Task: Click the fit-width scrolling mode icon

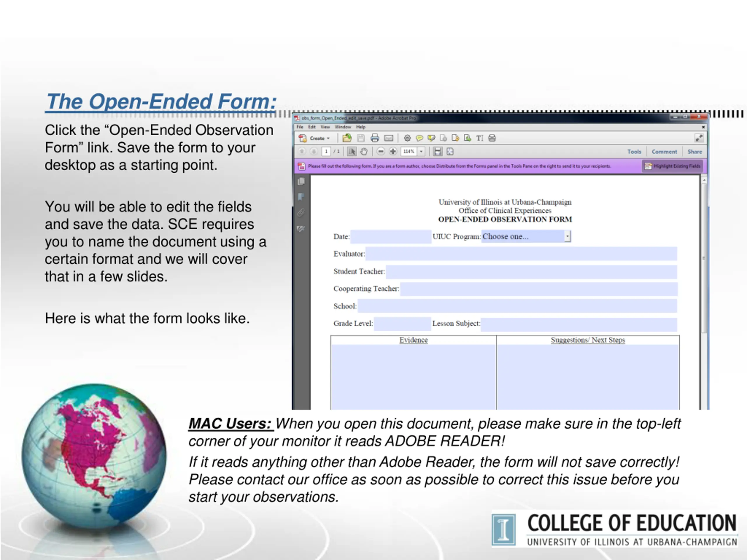Action: pos(438,152)
